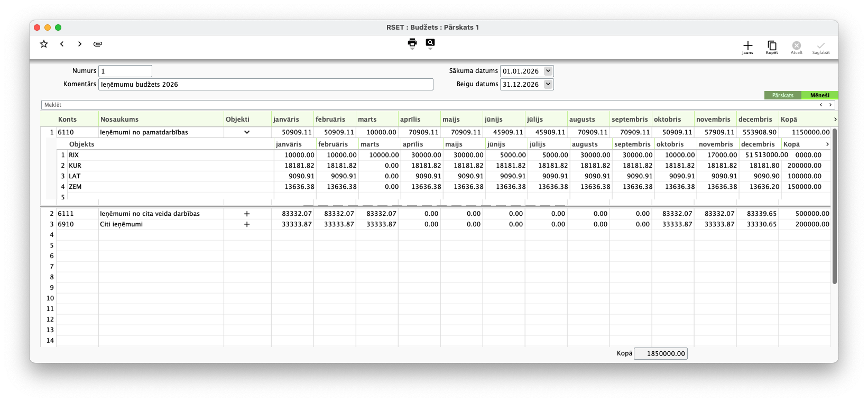
Task: Duplicate record using Kopēt icon
Action: coord(772,47)
